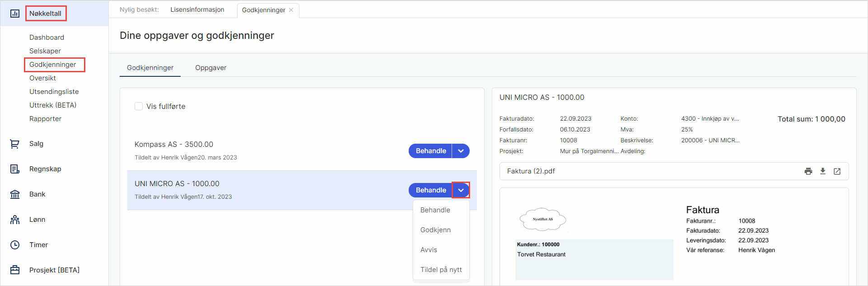The height and width of the screenshot is (286, 868).
Task: Open the Salg shopping cart icon
Action: pos(15,144)
